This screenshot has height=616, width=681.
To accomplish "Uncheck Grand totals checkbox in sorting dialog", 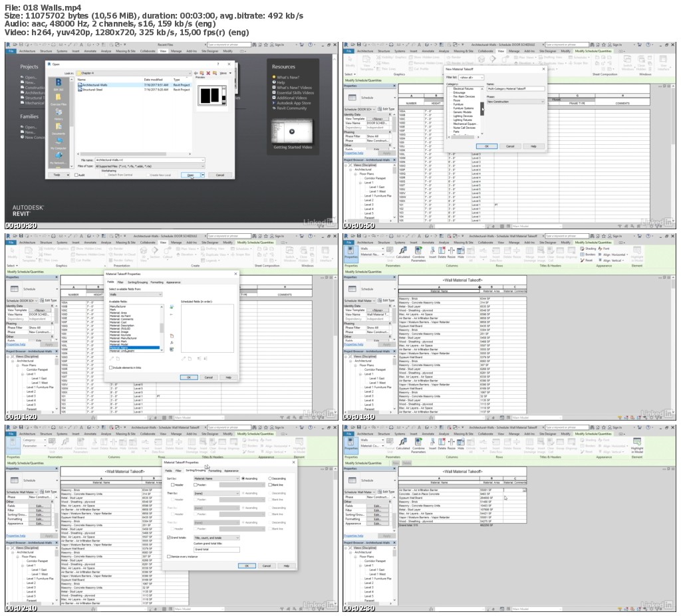I will pyautogui.click(x=169, y=538).
